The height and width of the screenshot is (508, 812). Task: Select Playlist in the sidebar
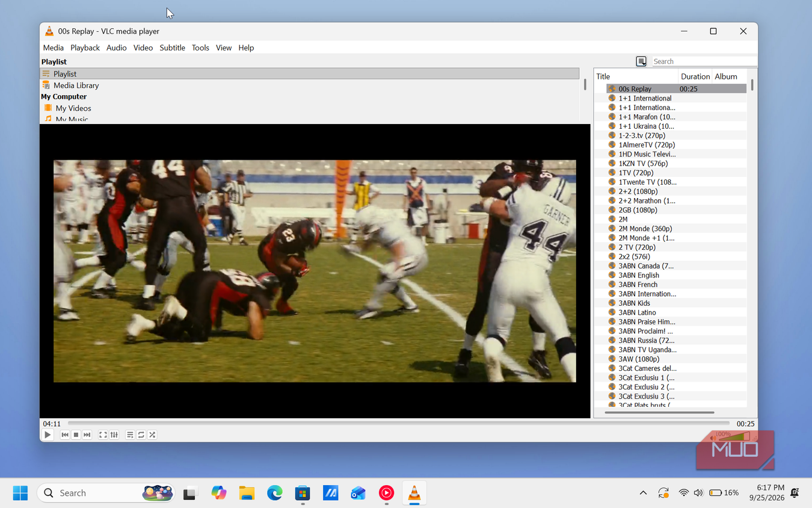(x=309, y=73)
